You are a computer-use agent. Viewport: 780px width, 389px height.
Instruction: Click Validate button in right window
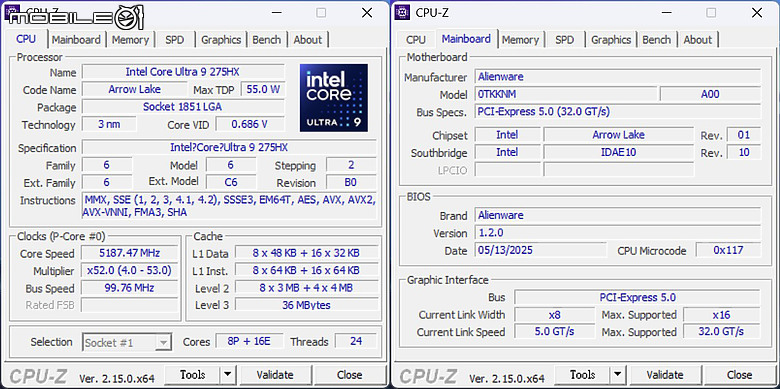665,375
